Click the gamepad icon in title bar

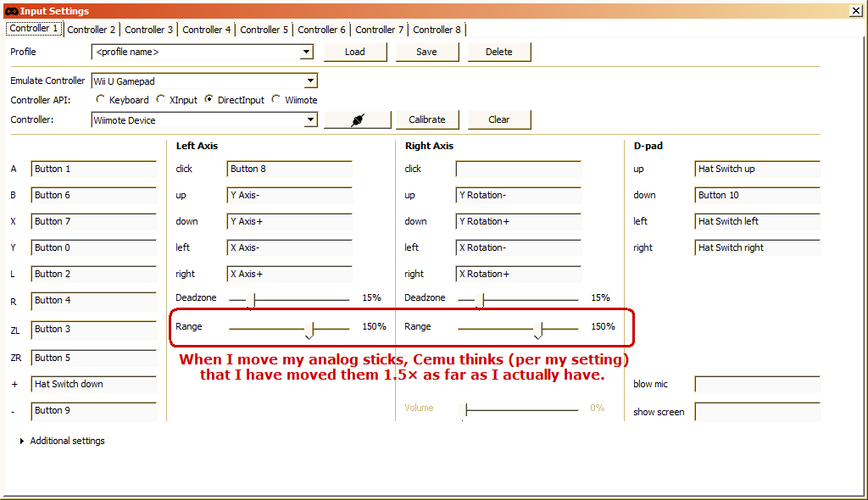(11, 11)
